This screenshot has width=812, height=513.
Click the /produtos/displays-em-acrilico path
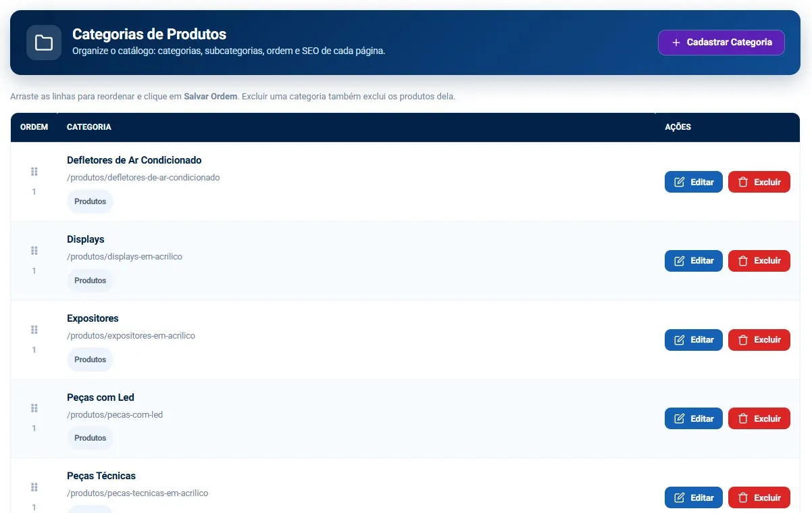pyautogui.click(x=125, y=257)
